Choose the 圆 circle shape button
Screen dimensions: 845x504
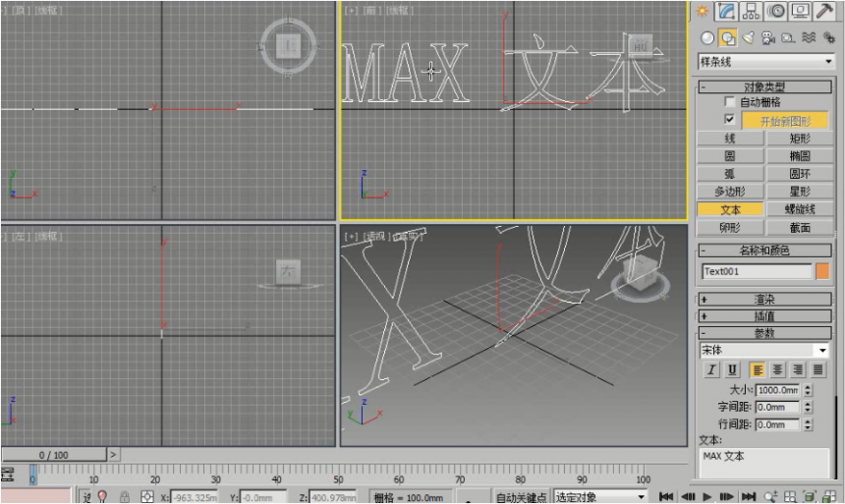pyautogui.click(x=730, y=156)
